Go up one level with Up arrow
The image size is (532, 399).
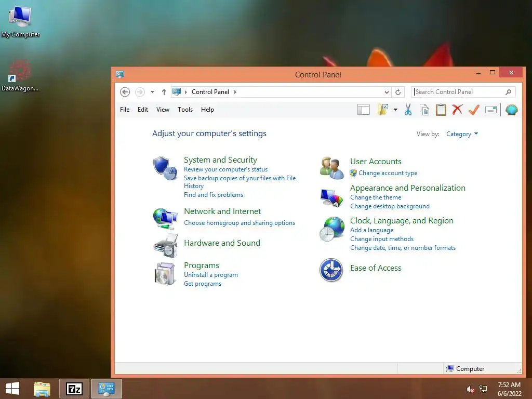coord(164,92)
